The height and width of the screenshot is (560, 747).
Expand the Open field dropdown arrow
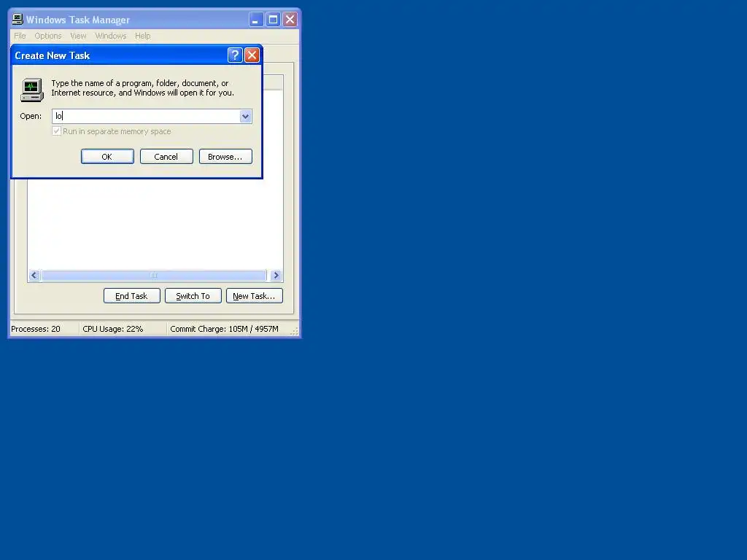(x=245, y=116)
